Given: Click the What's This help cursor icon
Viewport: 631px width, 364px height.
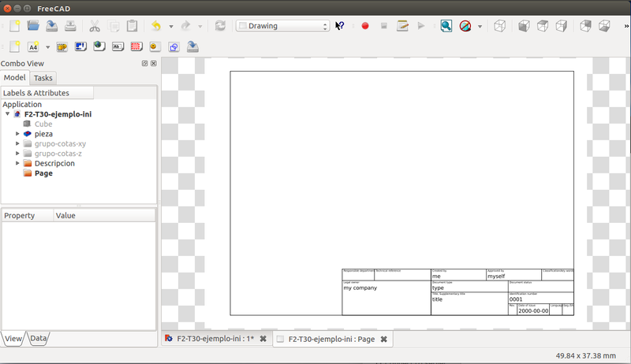Looking at the screenshot, I should click(340, 26).
